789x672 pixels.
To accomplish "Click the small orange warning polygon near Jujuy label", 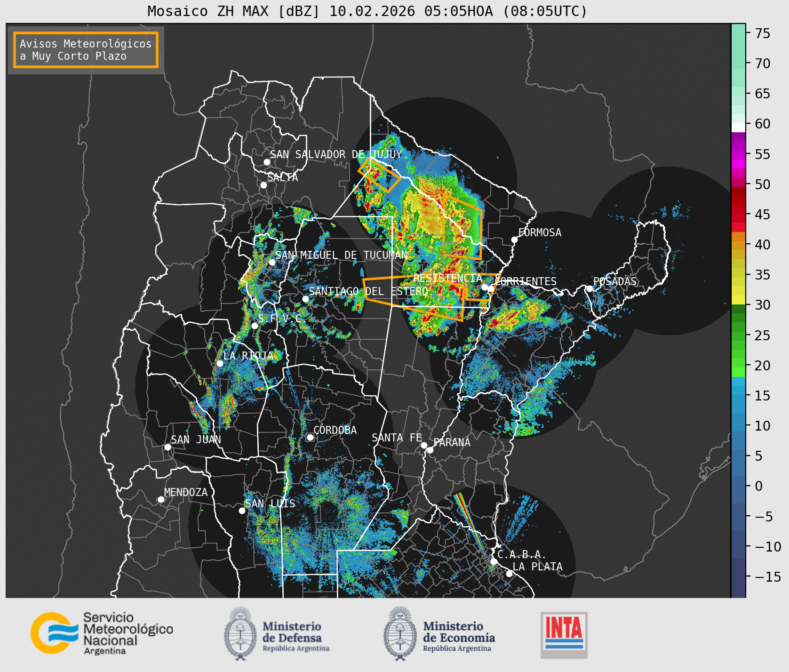I will [x=379, y=174].
